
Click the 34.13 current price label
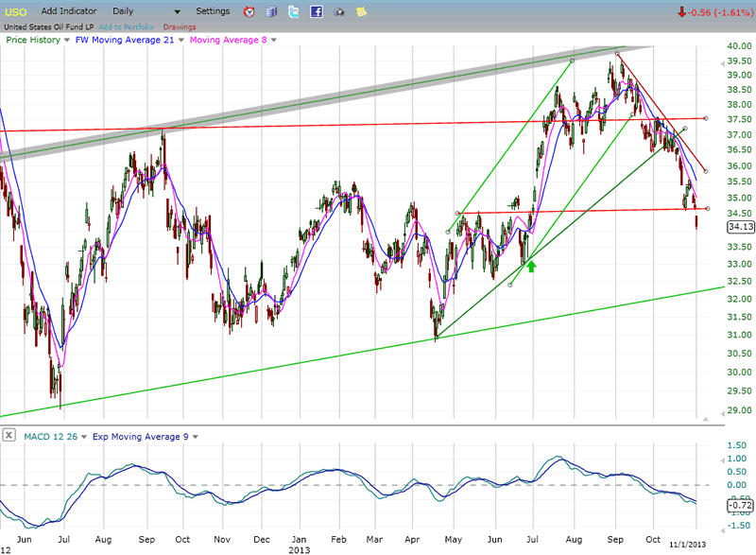coord(740,226)
